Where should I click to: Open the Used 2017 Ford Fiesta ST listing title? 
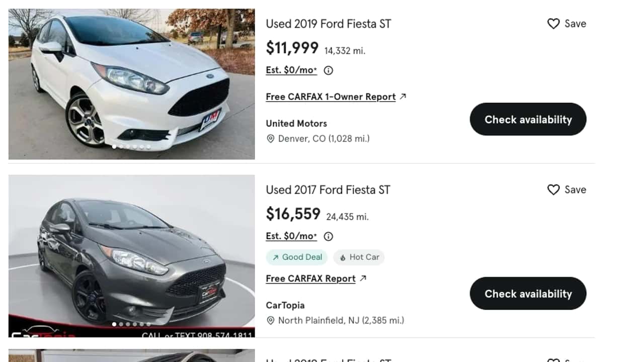(x=328, y=190)
